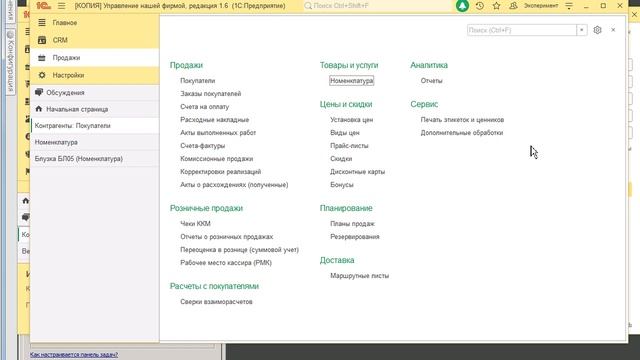Image resolution: width=640 pixels, height=360 pixels.
Task: Open notifications bell icon
Action: click(x=462, y=6)
